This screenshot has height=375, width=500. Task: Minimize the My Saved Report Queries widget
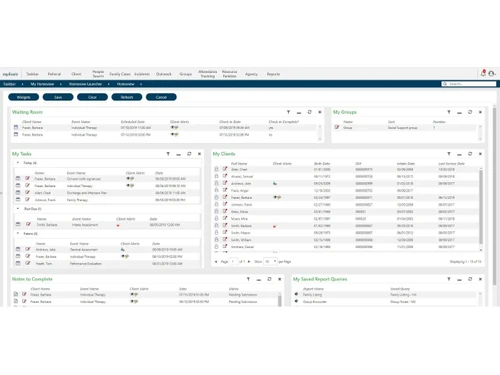459,280
